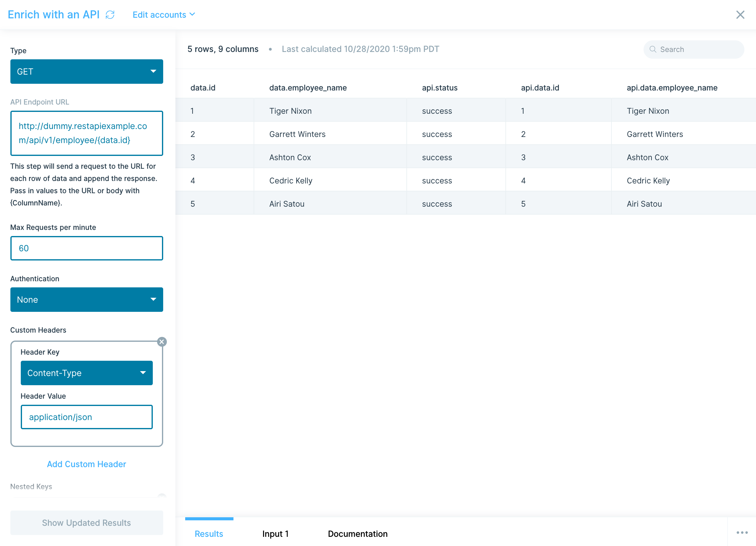Open the Edit accounts dropdown
The image size is (756, 546).
click(164, 15)
